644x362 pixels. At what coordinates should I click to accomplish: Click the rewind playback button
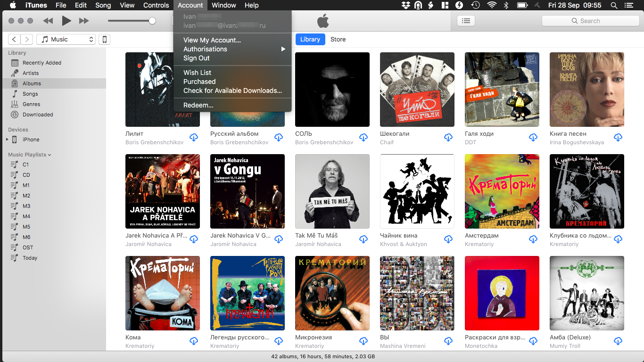[x=48, y=21]
